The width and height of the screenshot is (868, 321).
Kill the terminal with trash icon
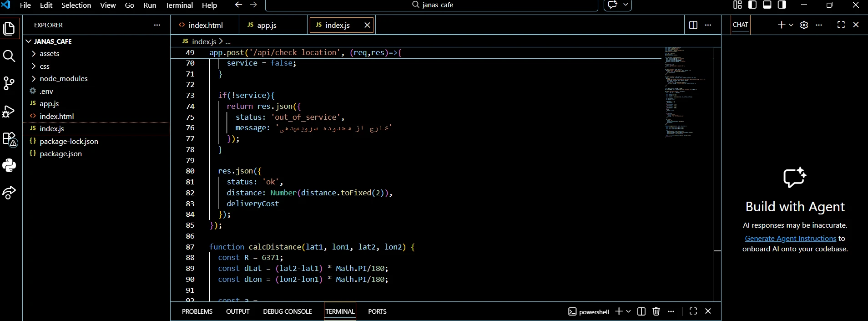(x=656, y=311)
